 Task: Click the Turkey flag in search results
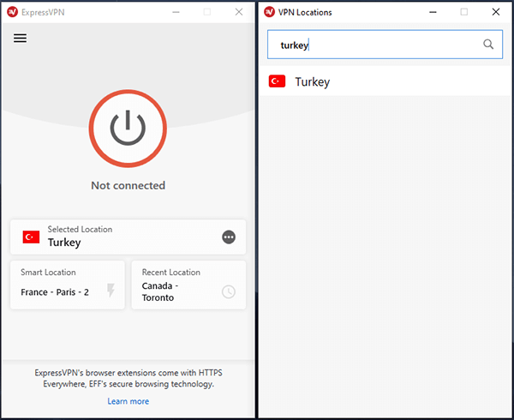(x=277, y=81)
